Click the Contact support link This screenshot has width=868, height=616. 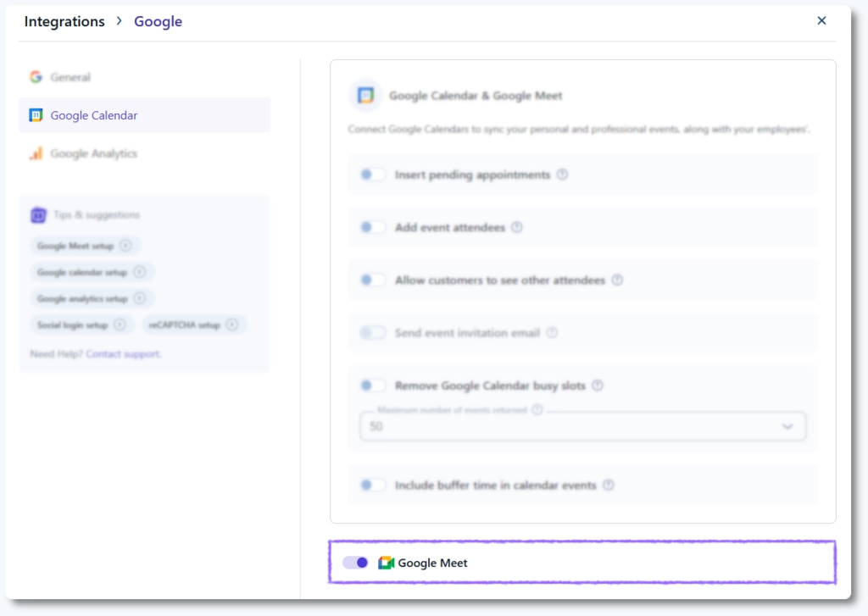[x=124, y=353]
